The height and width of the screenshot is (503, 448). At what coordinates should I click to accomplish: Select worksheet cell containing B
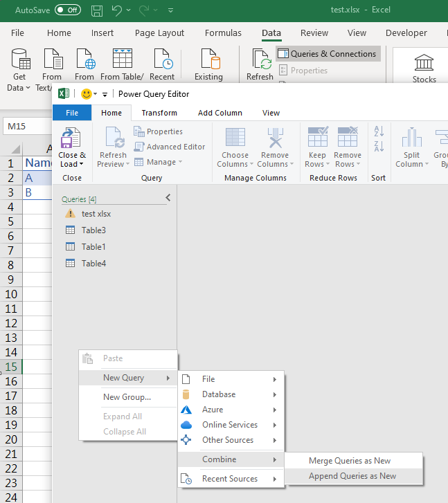tap(37, 192)
